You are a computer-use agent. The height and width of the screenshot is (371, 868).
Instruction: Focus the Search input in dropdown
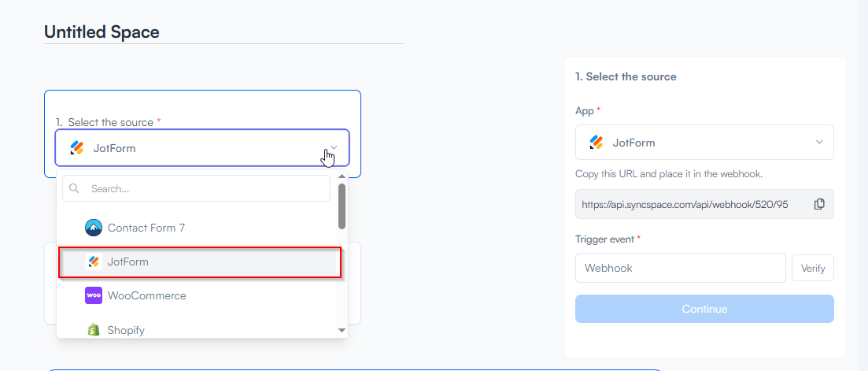(x=205, y=189)
